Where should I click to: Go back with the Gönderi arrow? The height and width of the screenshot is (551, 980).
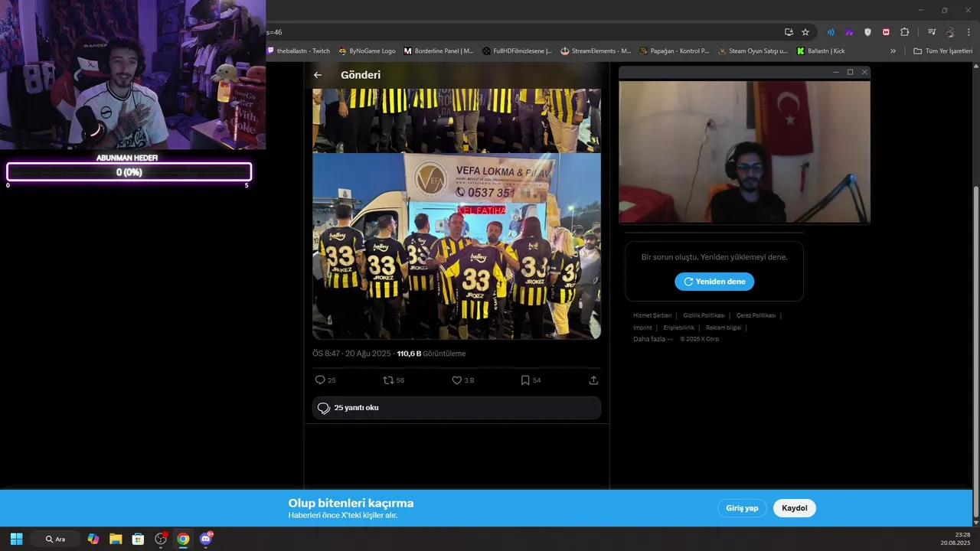tap(318, 75)
